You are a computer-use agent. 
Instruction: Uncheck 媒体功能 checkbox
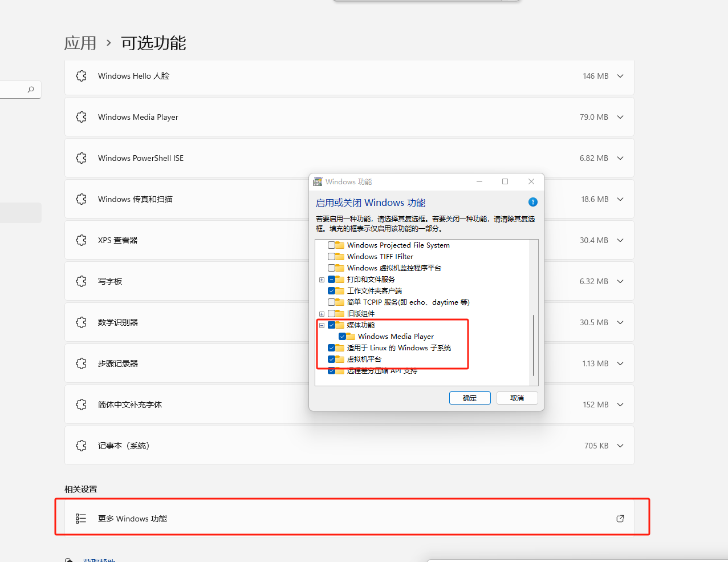[x=331, y=325]
